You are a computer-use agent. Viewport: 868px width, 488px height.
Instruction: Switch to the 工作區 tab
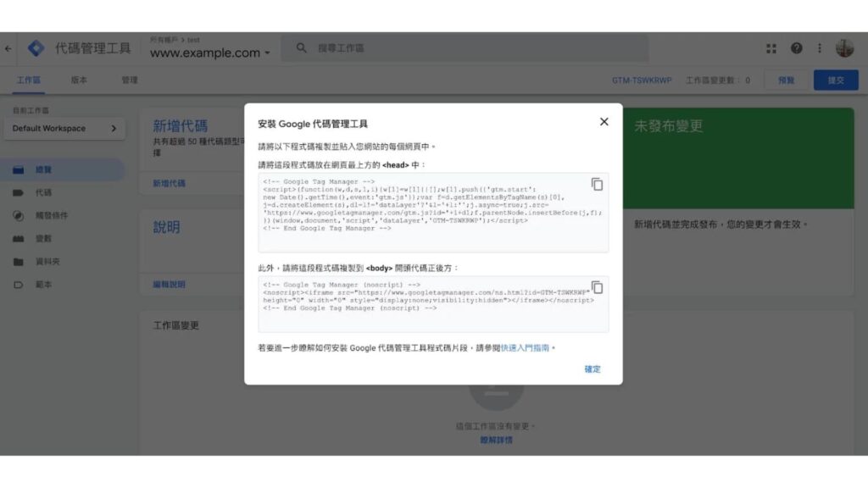pyautogui.click(x=28, y=80)
